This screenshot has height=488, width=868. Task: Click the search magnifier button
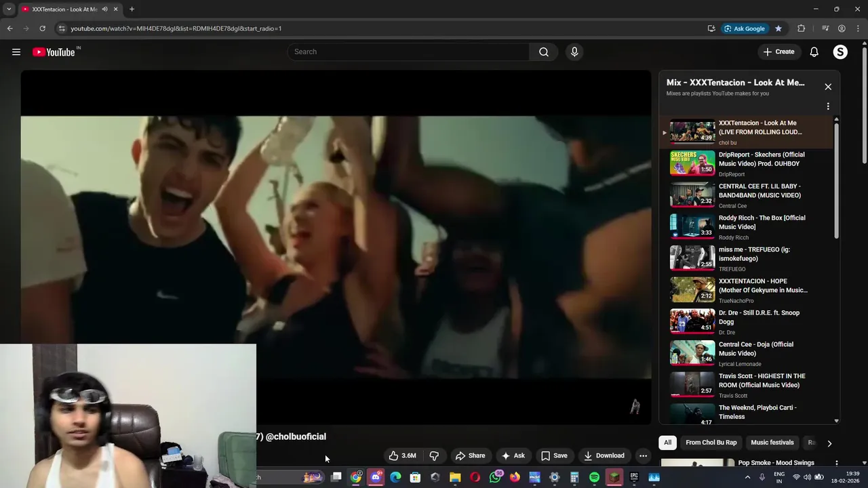coord(543,52)
